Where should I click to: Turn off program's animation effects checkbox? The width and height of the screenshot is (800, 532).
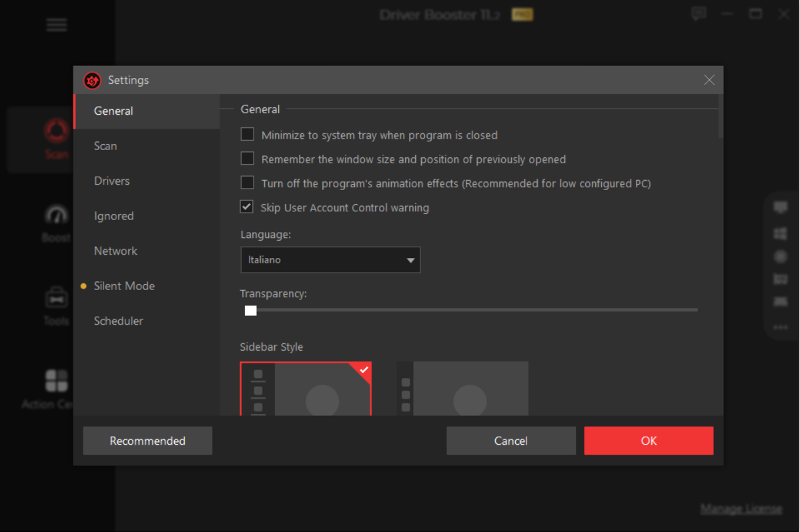[x=248, y=183]
